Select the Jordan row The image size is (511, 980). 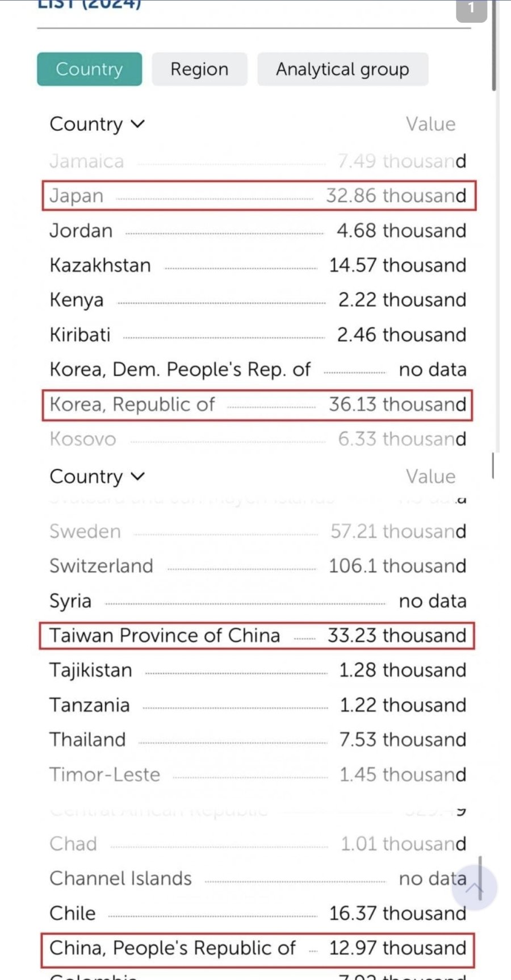(x=258, y=231)
